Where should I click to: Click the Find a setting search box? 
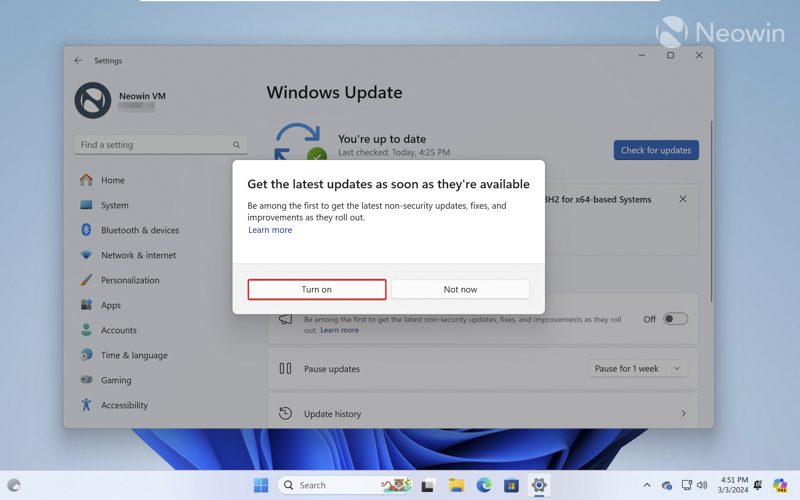pos(160,145)
